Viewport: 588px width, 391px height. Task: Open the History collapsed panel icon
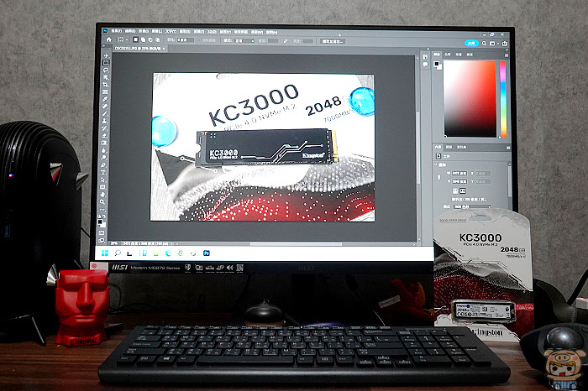coord(425,56)
